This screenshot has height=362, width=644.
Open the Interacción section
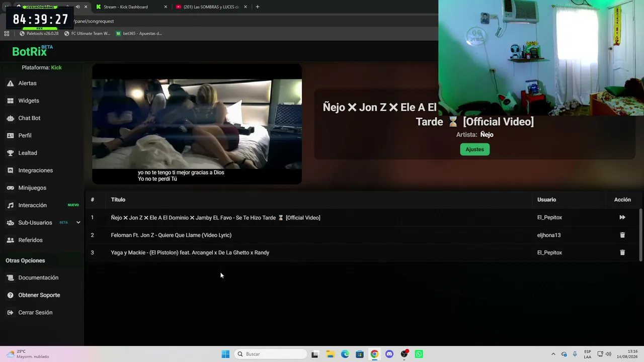point(33,205)
